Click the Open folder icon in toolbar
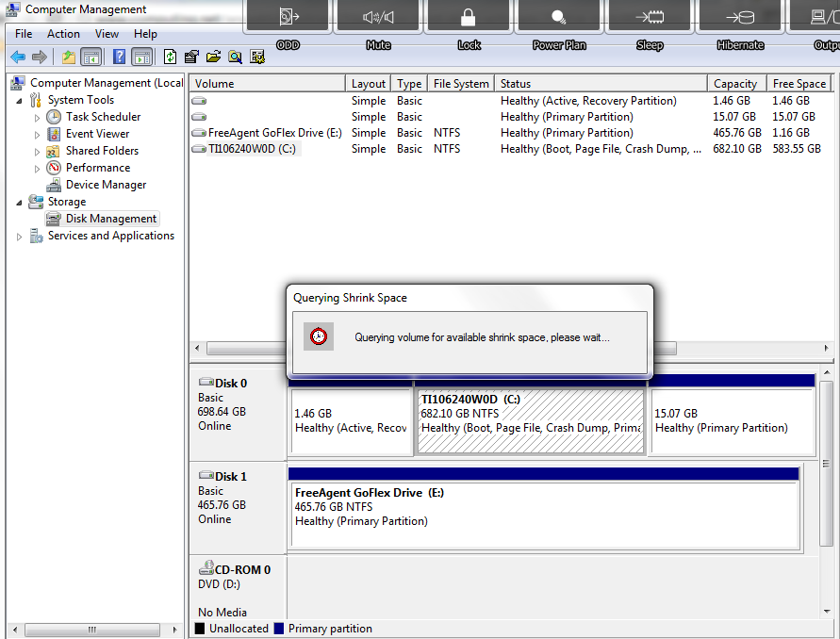The height and width of the screenshot is (639, 840). point(213,57)
